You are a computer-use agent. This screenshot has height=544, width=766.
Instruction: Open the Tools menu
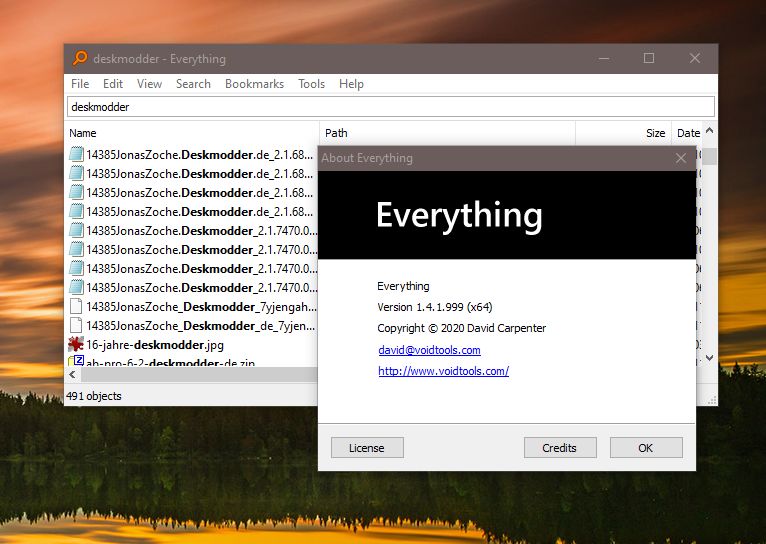(312, 84)
